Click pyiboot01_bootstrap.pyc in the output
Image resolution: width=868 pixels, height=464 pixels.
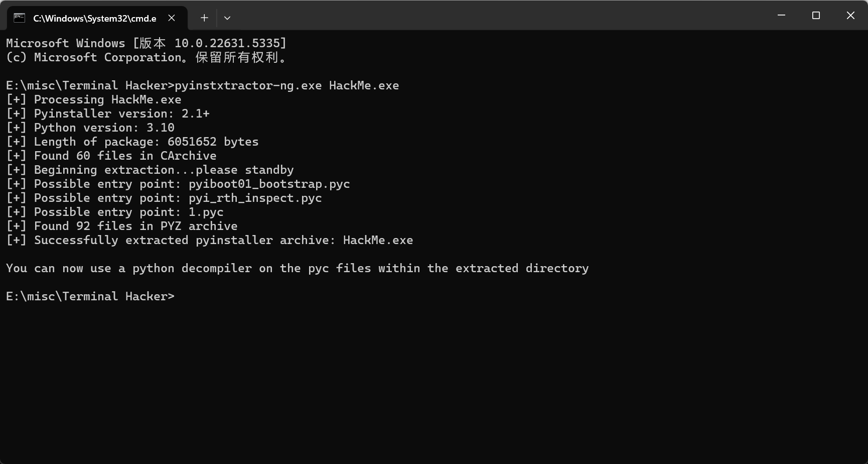tap(269, 184)
